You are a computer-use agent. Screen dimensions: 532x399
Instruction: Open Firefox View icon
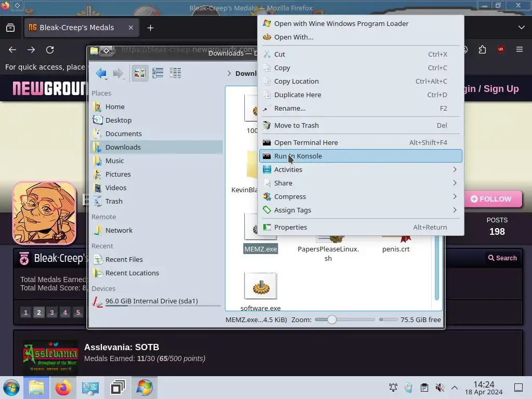click(10, 28)
